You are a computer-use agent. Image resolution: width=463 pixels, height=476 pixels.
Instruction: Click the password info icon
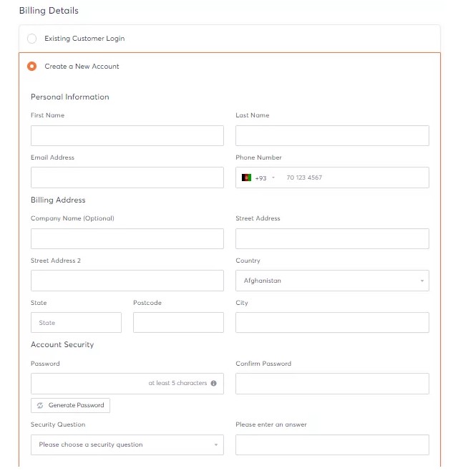click(213, 384)
